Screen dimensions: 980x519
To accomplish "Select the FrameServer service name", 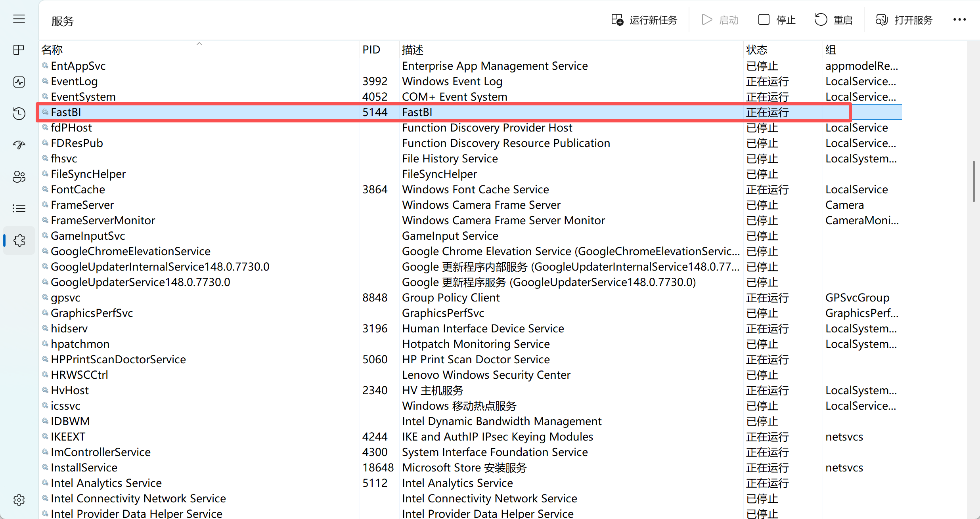I will (82, 205).
